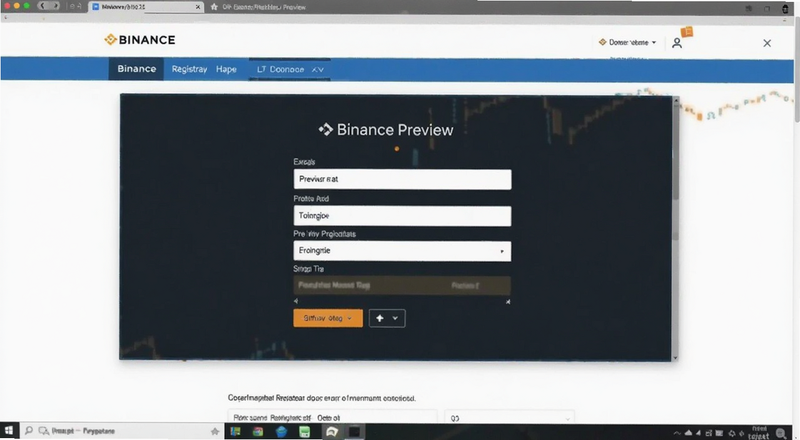Open the red and green taskbar app icon

[x=258, y=432]
